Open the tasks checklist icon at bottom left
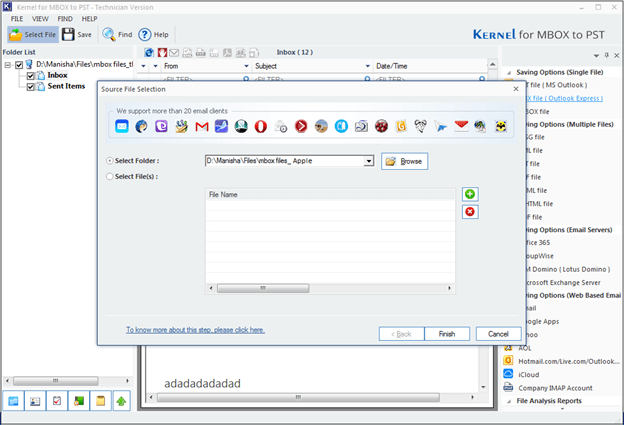The image size is (624, 425). [57, 401]
